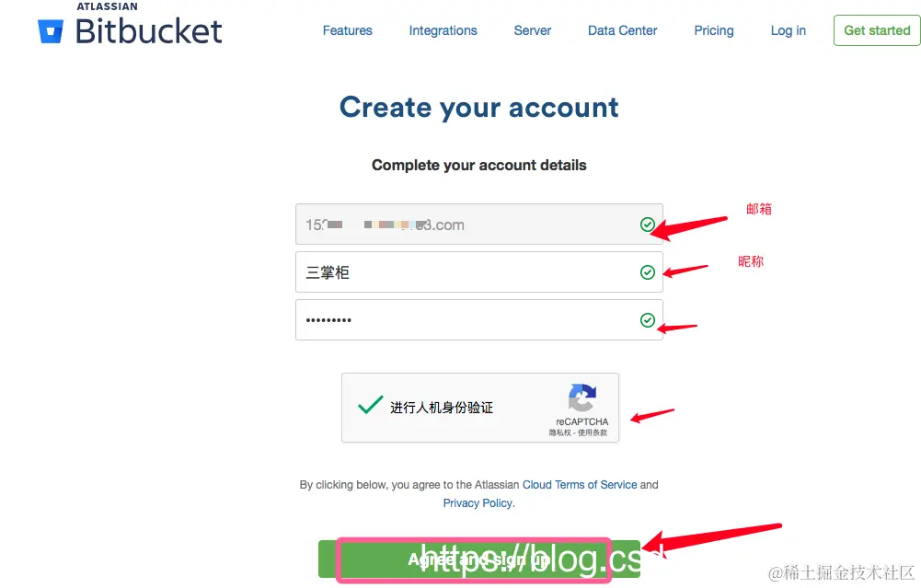The image size is (921, 588).
Task: Focus the email address input field
Action: 479,225
